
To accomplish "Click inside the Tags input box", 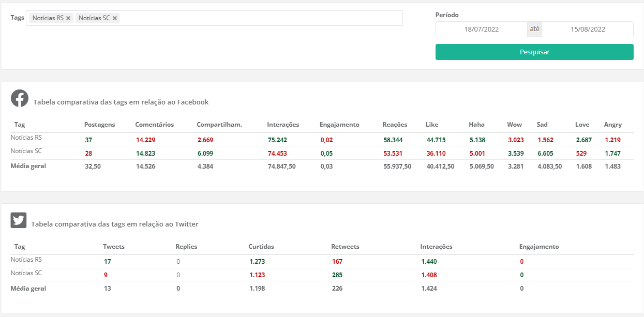I will click(x=259, y=18).
